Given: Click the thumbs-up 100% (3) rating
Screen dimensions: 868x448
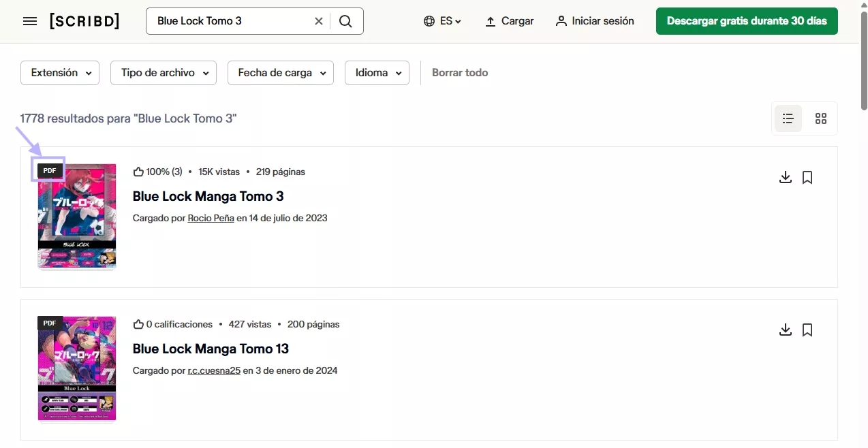Looking at the screenshot, I should (157, 172).
